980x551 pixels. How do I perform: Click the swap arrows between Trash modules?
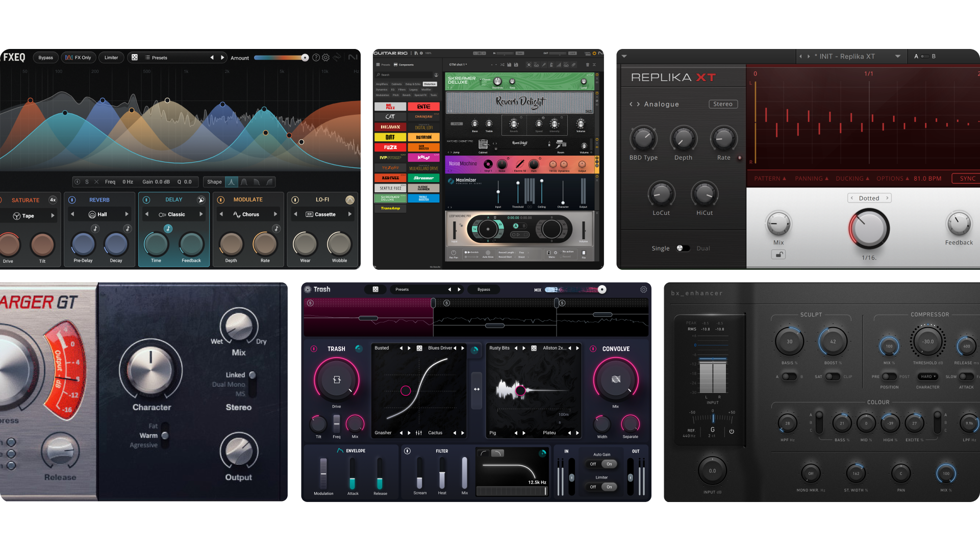point(476,389)
